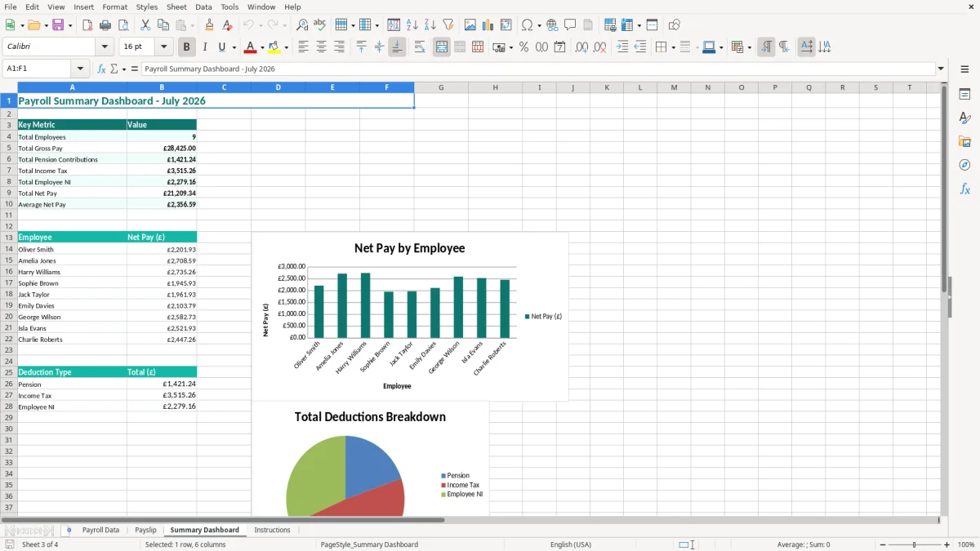This screenshot has height=551, width=980.
Task: Open the Name Box A1:F1 dropdown
Action: pos(80,69)
